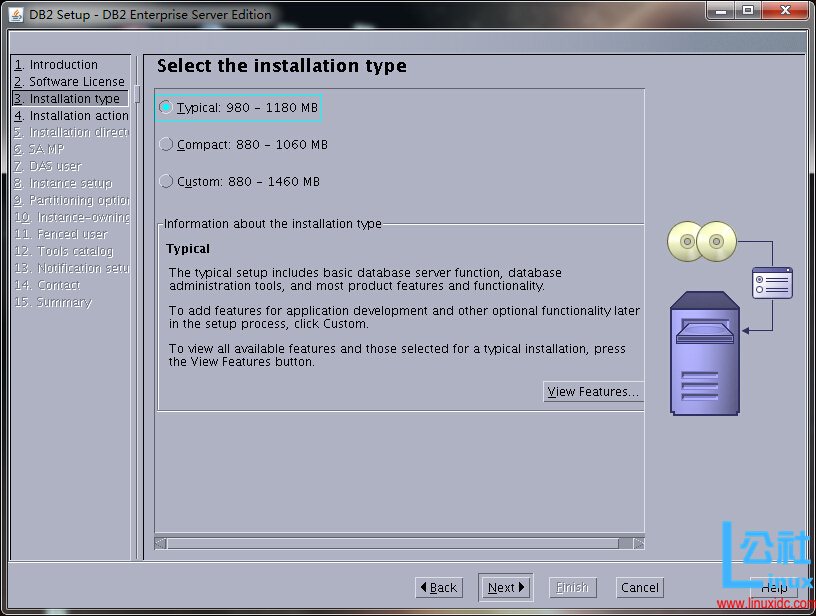Open step 9 Partitioning options
This screenshot has height=616, width=816.
[71, 200]
